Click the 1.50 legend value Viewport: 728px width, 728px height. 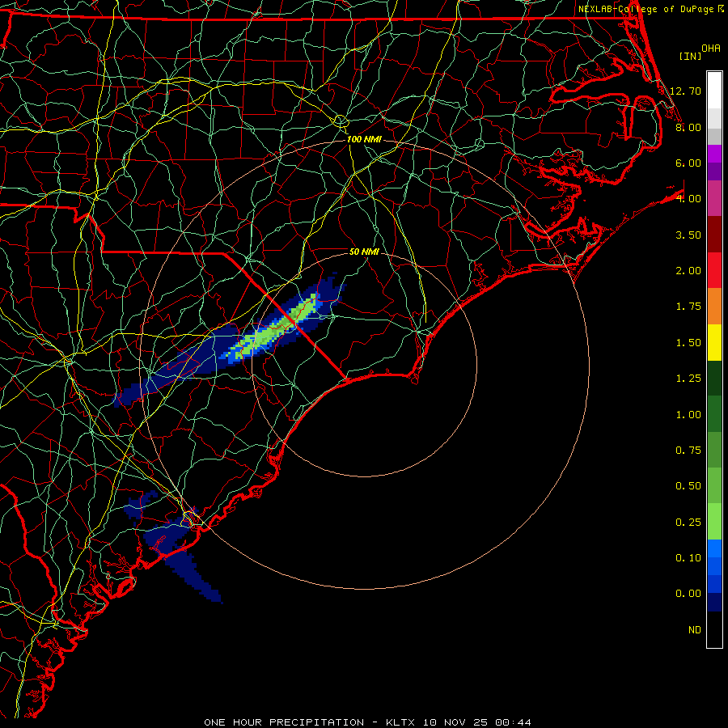click(x=688, y=343)
